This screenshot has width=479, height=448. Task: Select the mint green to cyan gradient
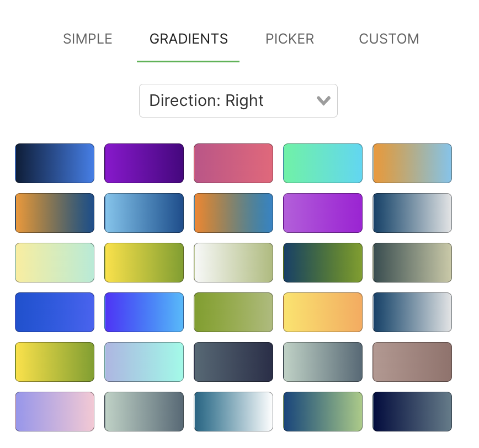coord(323,163)
